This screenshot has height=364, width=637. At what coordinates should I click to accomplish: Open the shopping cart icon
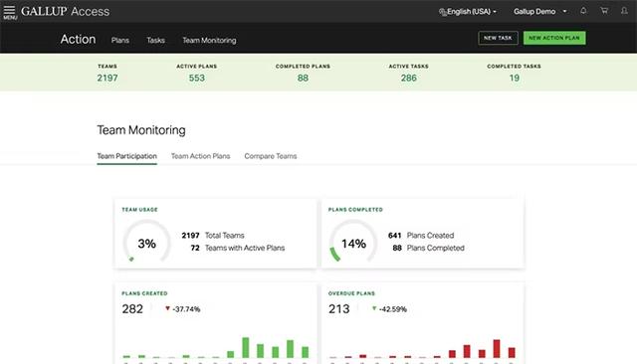tap(604, 11)
